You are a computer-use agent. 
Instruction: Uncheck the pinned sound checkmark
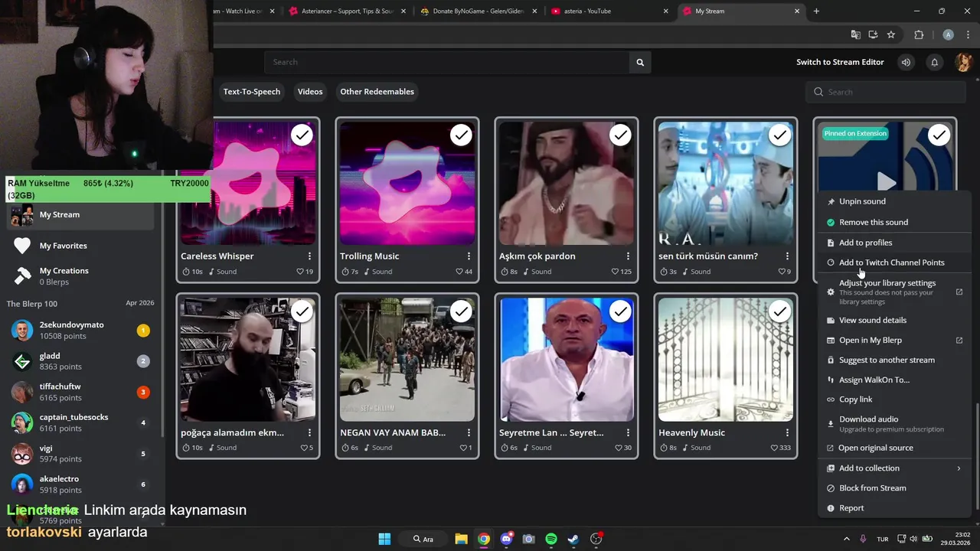(x=939, y=135)
